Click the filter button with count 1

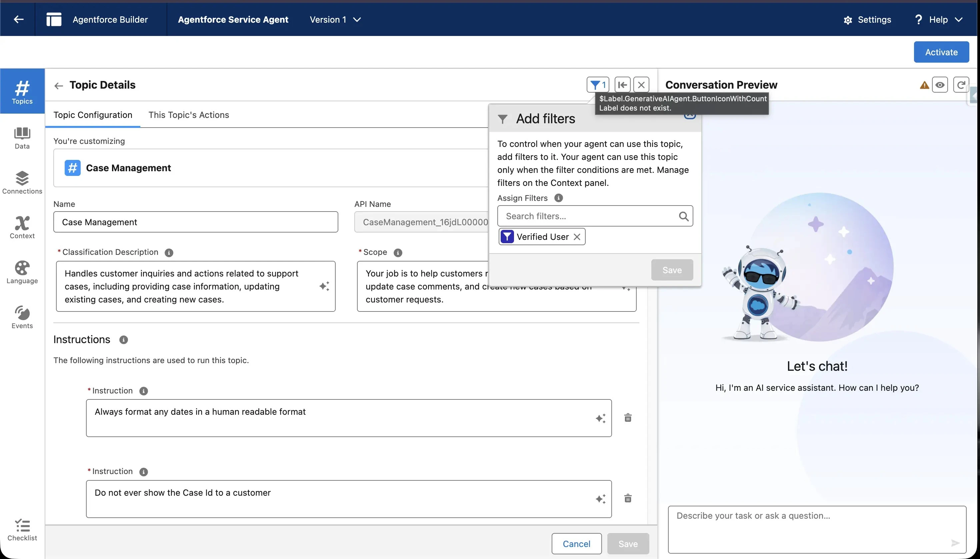pyautogui.click(x=598, y=85)
